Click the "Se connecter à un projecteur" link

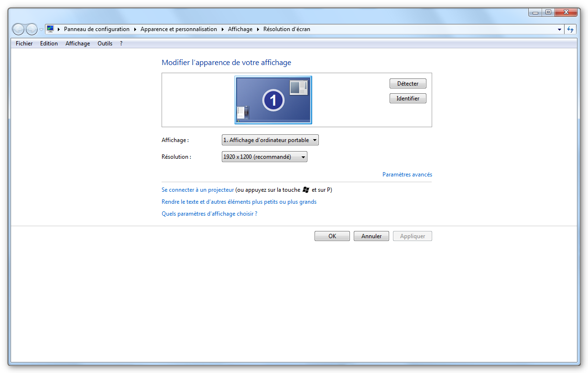tap(198, 190)
